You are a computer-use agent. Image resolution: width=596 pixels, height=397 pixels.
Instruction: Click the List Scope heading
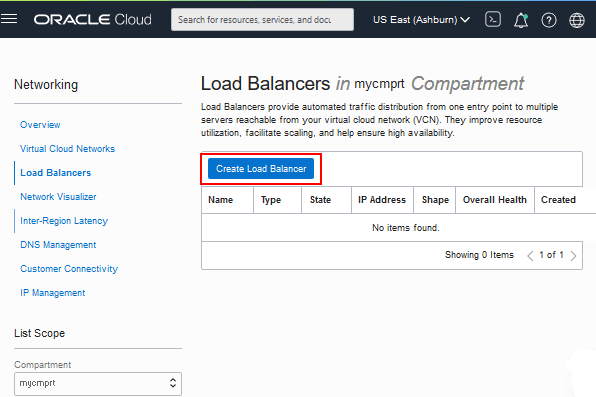pos(40,333)
